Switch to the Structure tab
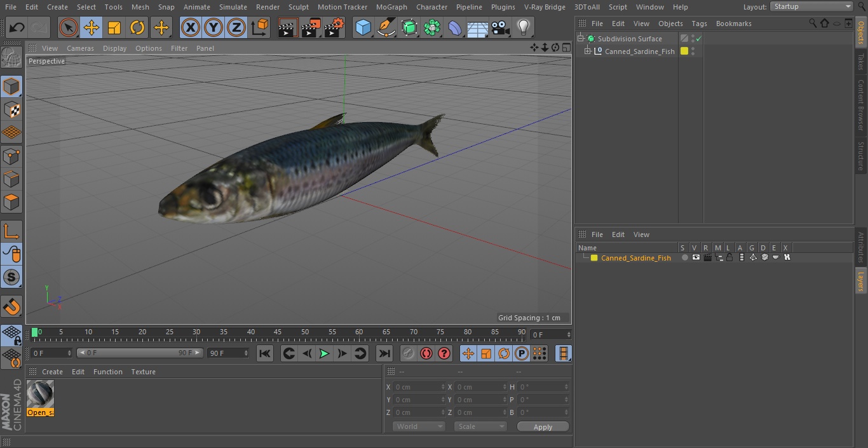 (861, 156)
